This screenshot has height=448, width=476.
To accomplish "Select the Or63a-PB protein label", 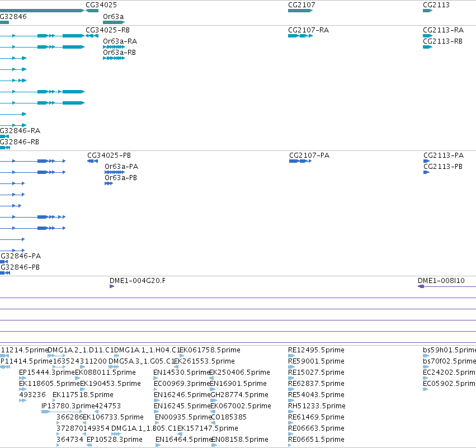I will 121,177.
